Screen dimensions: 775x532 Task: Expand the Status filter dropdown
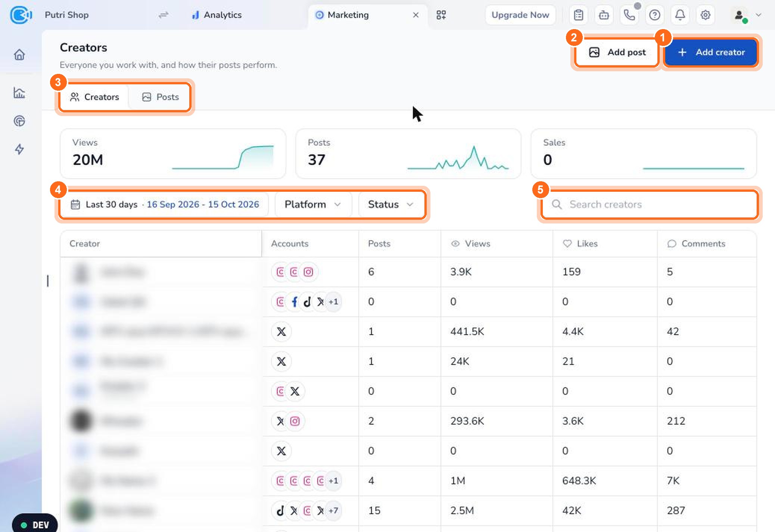click(390, 204)
